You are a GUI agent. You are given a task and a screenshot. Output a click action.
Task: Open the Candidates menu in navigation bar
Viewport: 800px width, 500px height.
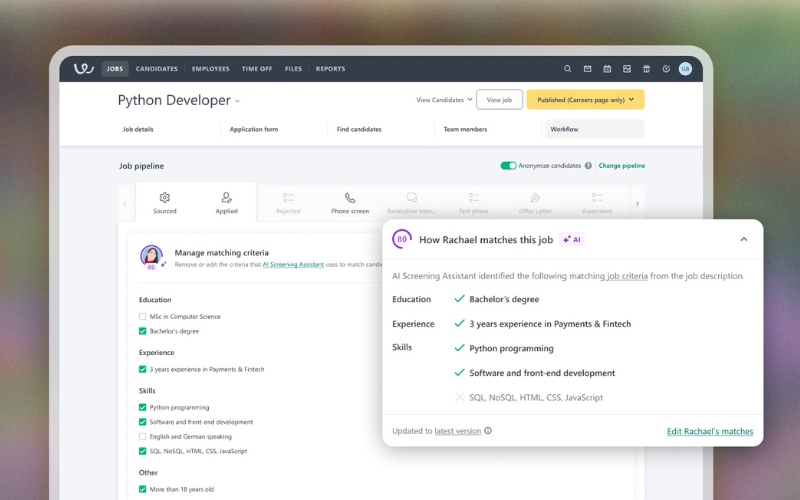157,69
